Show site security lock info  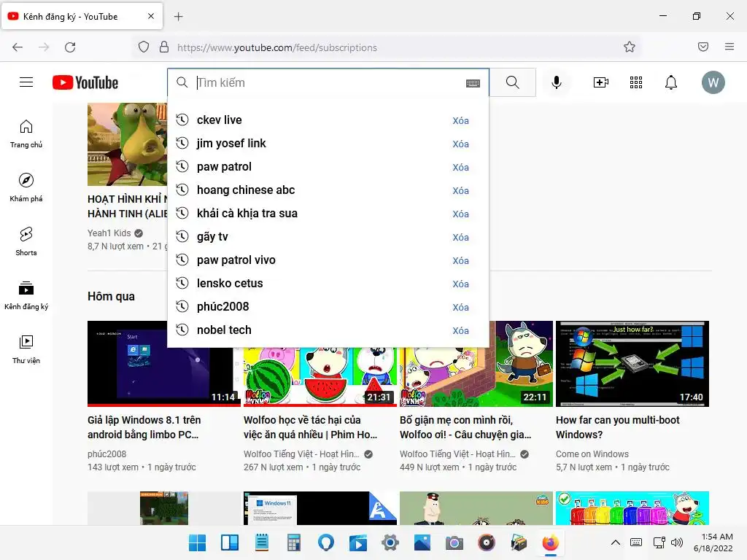(164, 47)
